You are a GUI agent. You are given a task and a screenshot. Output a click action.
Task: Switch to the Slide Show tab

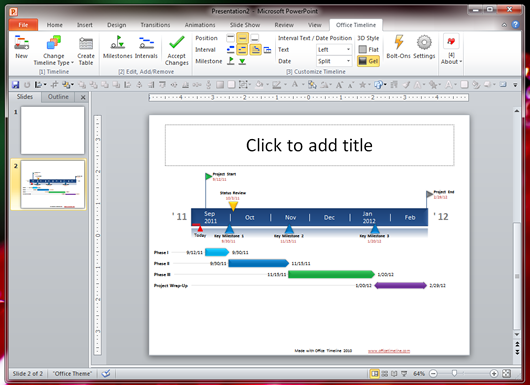[245, 25]
